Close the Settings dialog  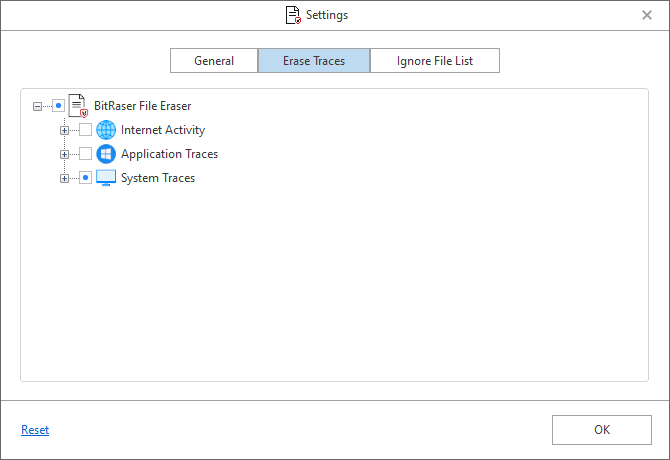click(x=647, y=15)
